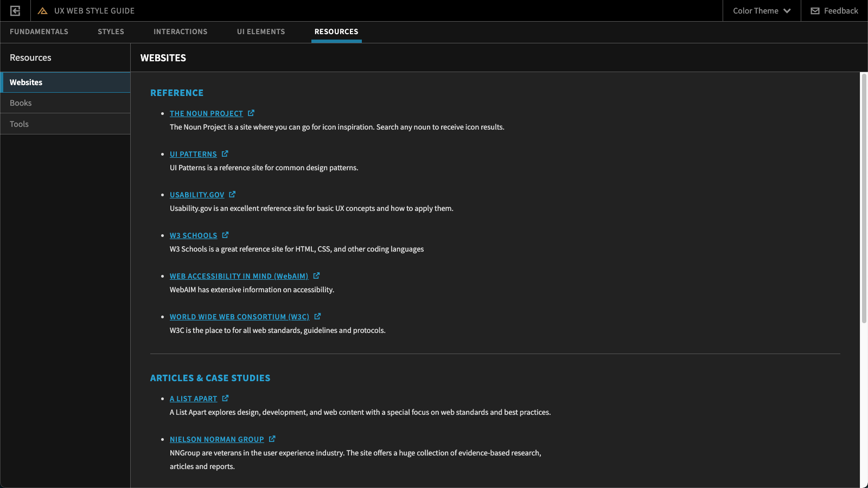This screenshot has width=868, height=488.
Task: Click external link icon beside Usability.gov
Action: pyautogui.click(x=232, y=195)
